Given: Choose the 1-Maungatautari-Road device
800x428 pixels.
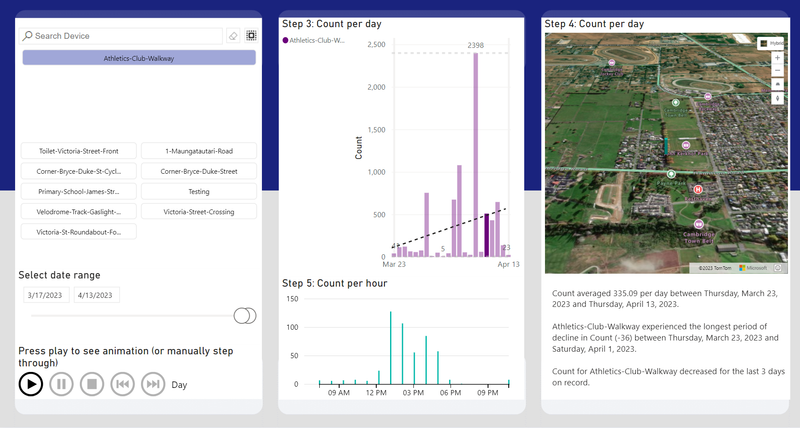Looking at the screenshot, I should pyautogui.click(x=198, y=151).
